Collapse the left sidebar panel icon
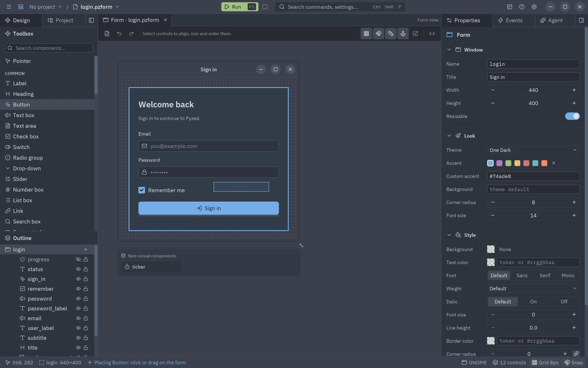Image resolution: width=588 pixels, height=368 pixels. pos(91,20)
